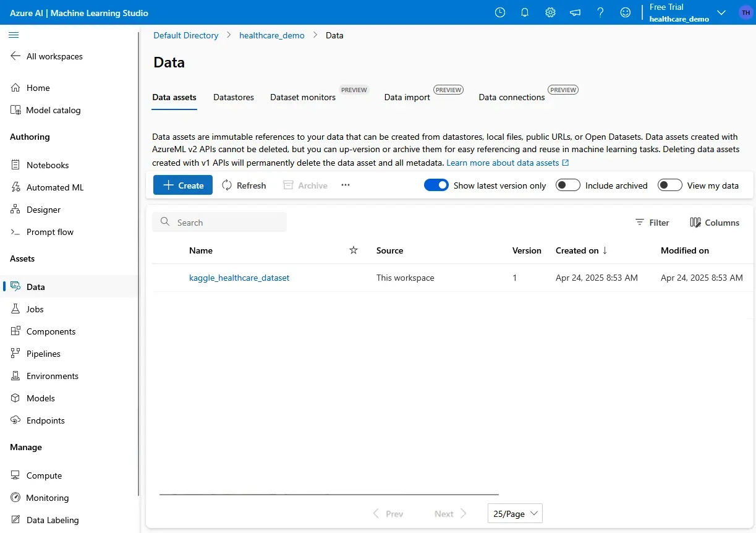This screenshot has width=756, height=533.
Task: Open the more options ellipsis next to Archive
Action: (345, 185)
